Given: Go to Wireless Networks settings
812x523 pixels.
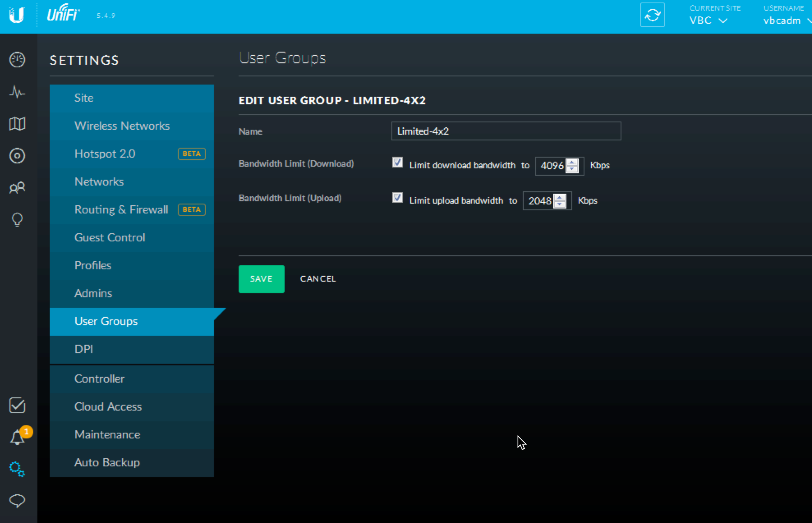Looking at the screenshot, I should 122,126.
